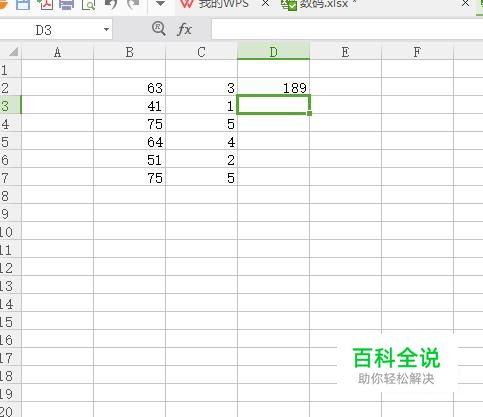Click the fill handle of cell D3
Image resolution: width=483 pixels, height=417 pixels.
click(310, 114)
